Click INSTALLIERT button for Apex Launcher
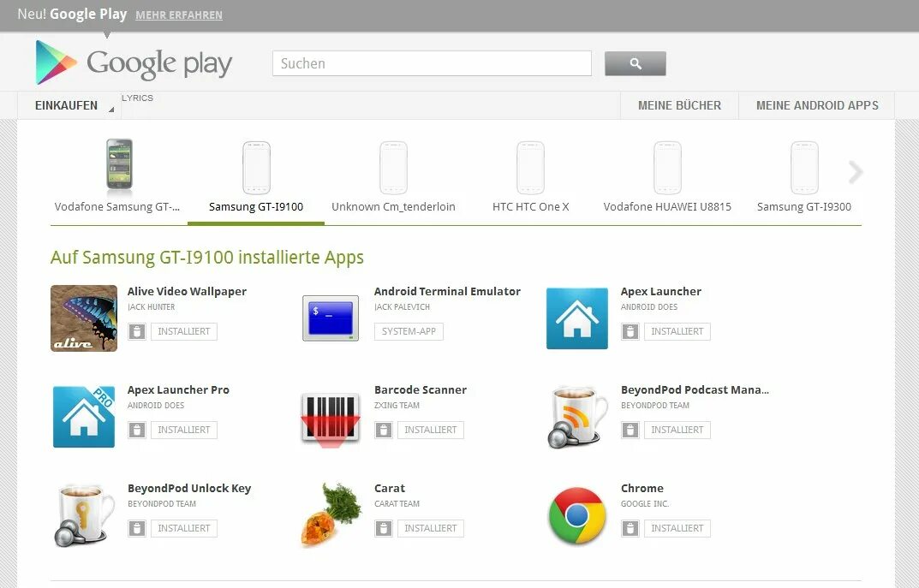The width and height of the screenshot is (919, 588). pos(677,331)
